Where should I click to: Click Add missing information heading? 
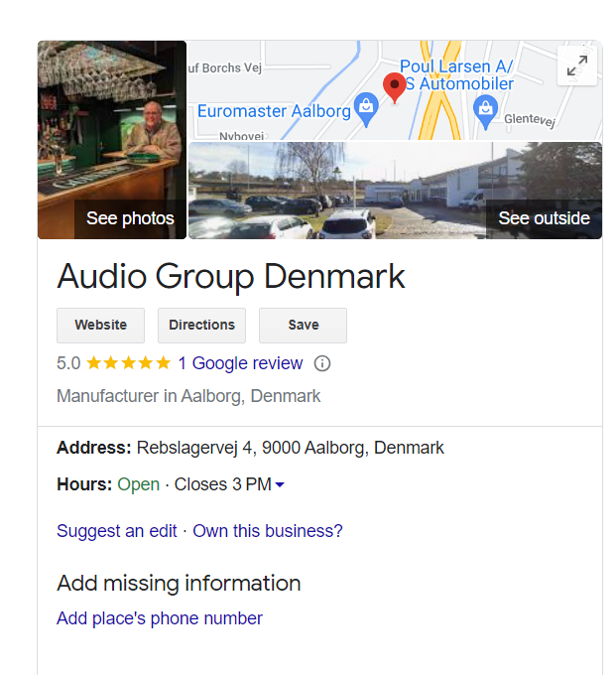[x=179, y=584]
